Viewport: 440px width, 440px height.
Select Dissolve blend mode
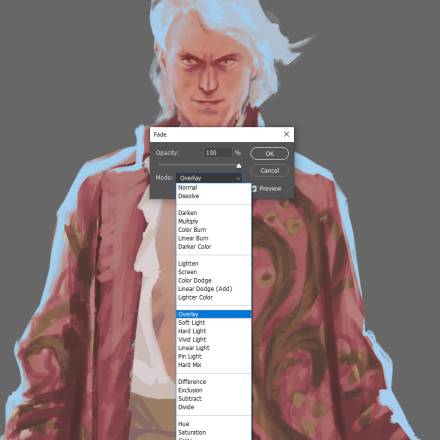pyautogui.click(x=214, y=196)
